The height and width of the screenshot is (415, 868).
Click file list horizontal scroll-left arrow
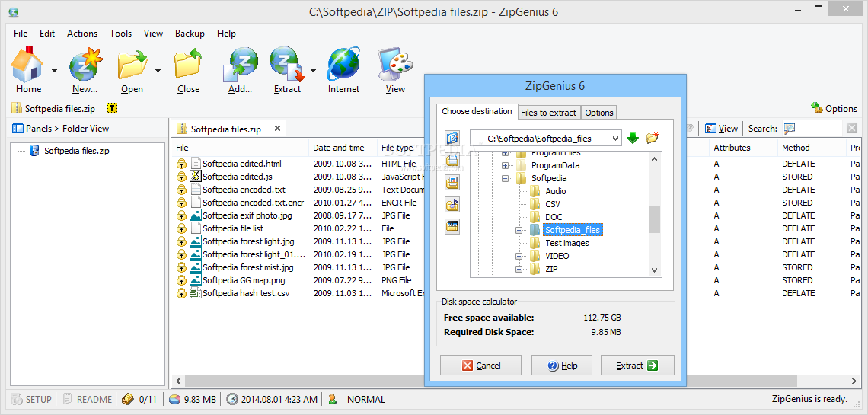pos(177,381)
